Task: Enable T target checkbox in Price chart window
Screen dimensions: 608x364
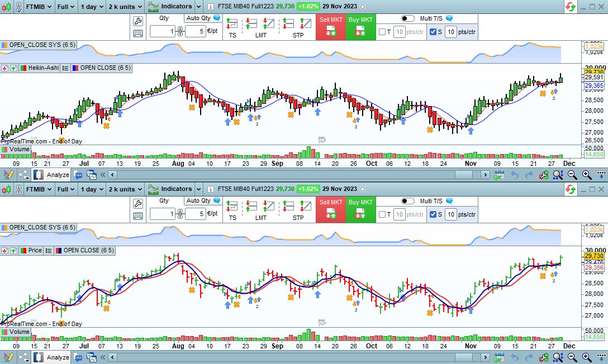Action: point(382,214)
